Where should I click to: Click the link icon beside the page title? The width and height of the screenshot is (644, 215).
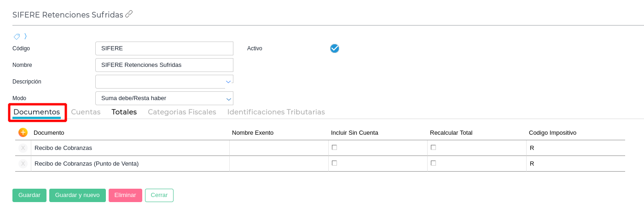[x=129, y=14]
